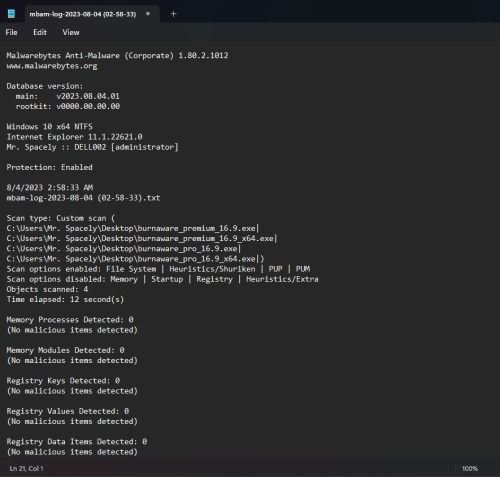Open the View menu
The height and width of the screenshot is (477, 500).
pyautogui.click(x=71, y=32)
